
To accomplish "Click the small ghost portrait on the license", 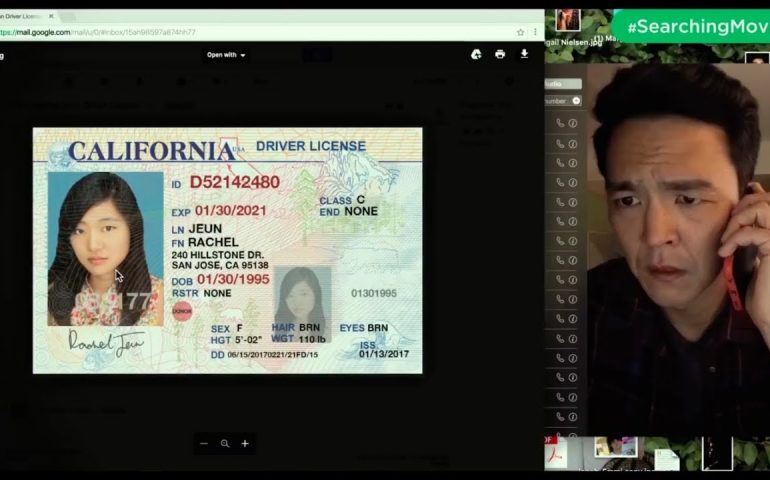I will (302, 305).
